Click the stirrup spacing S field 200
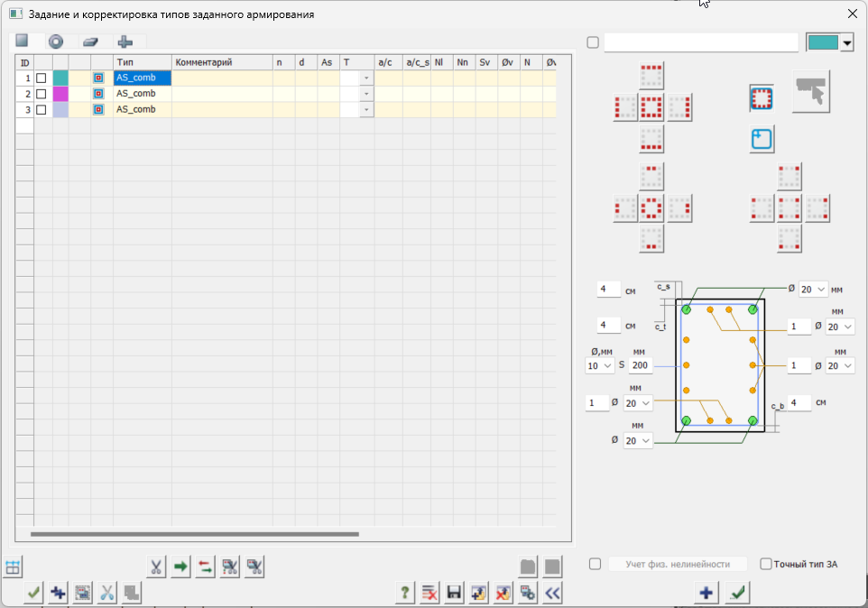 [x=641, y=365]
